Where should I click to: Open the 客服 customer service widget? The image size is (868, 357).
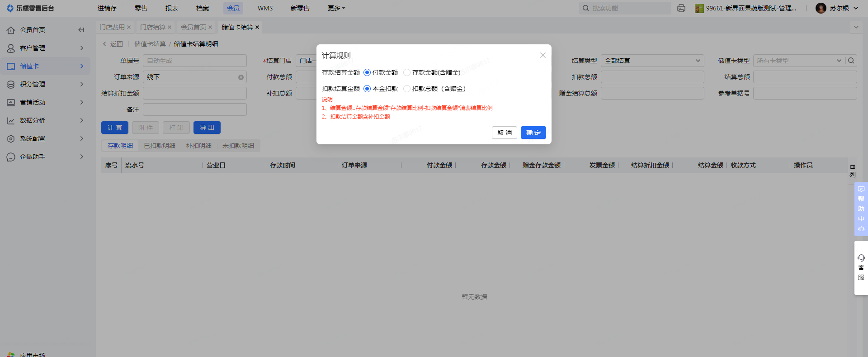(861, 267)
